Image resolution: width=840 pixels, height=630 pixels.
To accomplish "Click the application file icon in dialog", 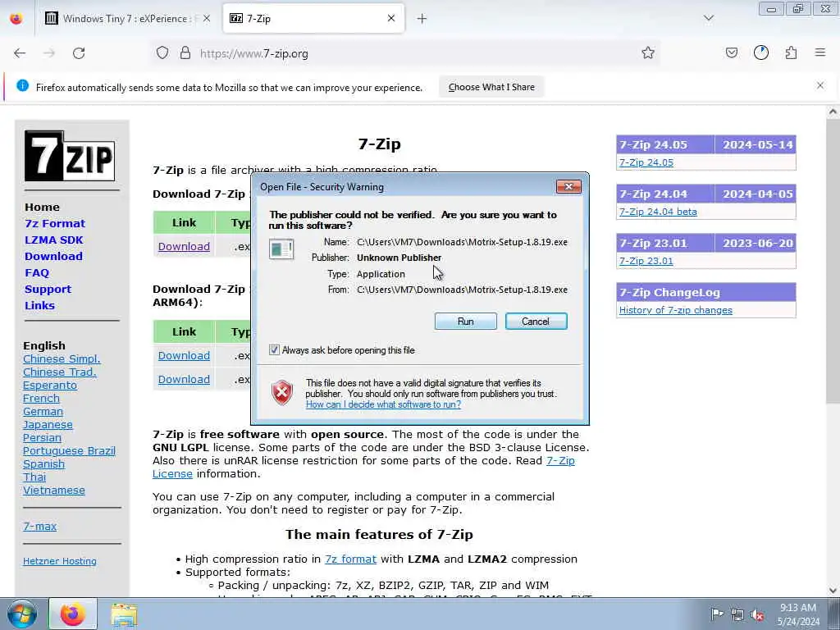I will [x=281, y=249].
